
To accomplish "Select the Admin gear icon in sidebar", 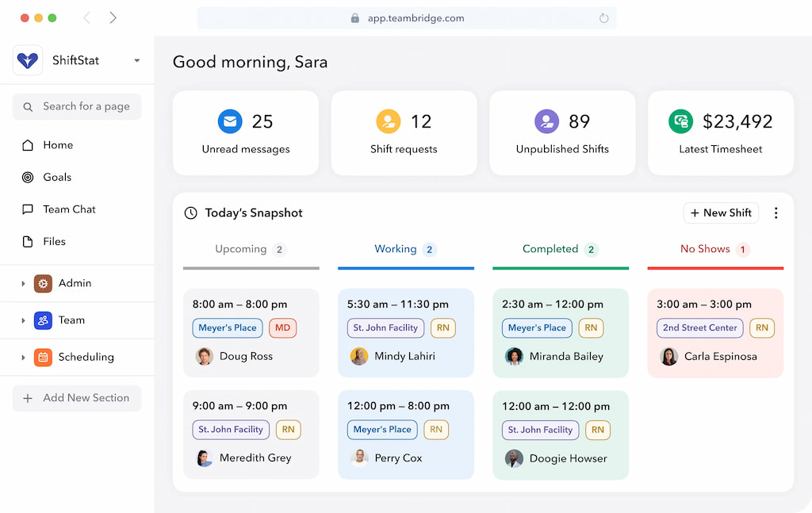I will (42, 283).
